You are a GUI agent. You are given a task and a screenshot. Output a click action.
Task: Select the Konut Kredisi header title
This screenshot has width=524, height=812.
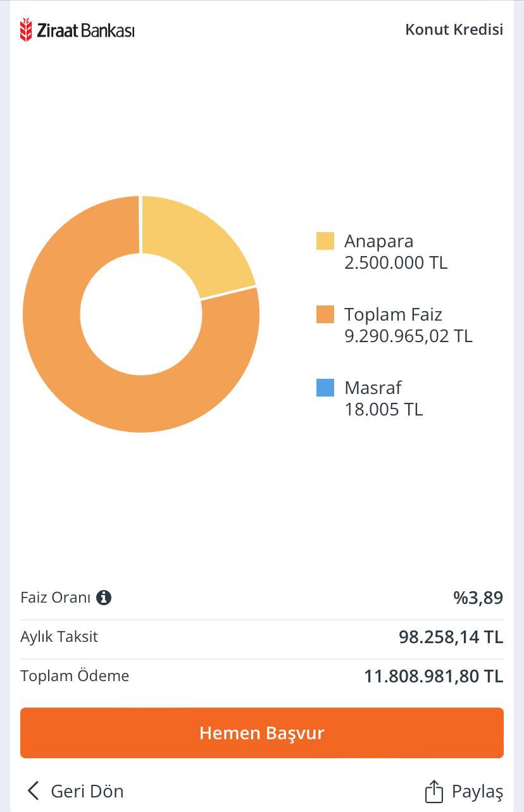click(454, 30)
